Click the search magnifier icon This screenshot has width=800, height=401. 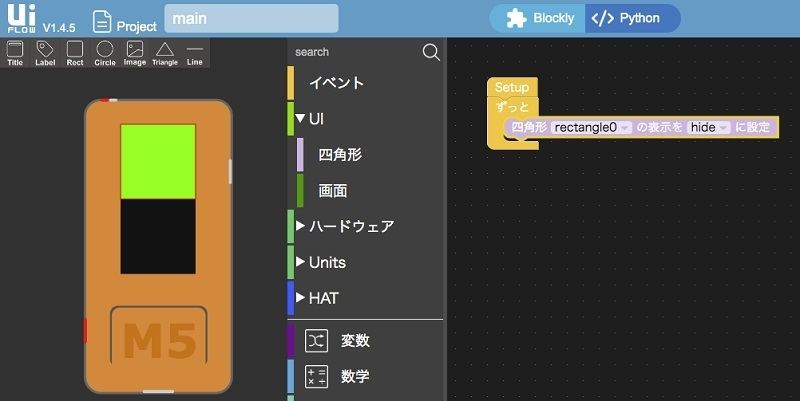tap(431, 52)
